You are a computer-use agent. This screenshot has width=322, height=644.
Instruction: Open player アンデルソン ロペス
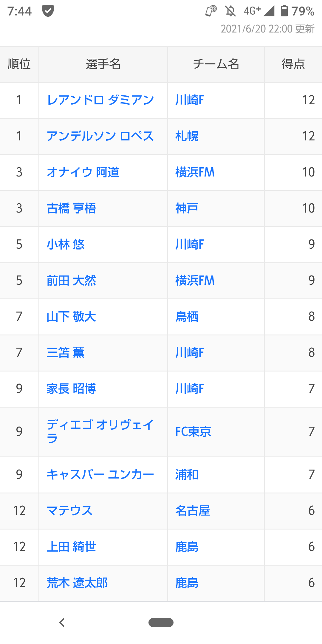click(100, 136)
